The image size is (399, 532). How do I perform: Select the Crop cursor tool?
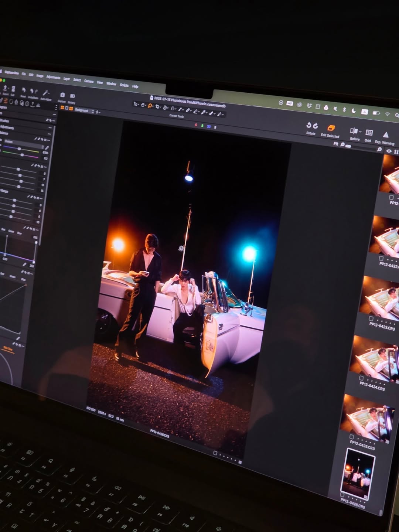click(158, 107)
